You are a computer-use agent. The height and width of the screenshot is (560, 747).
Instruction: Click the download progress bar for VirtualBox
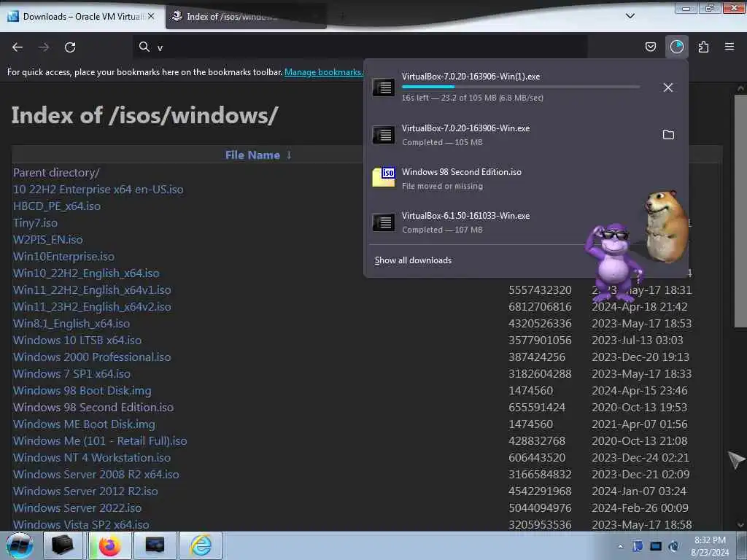(x=521, y=87)
